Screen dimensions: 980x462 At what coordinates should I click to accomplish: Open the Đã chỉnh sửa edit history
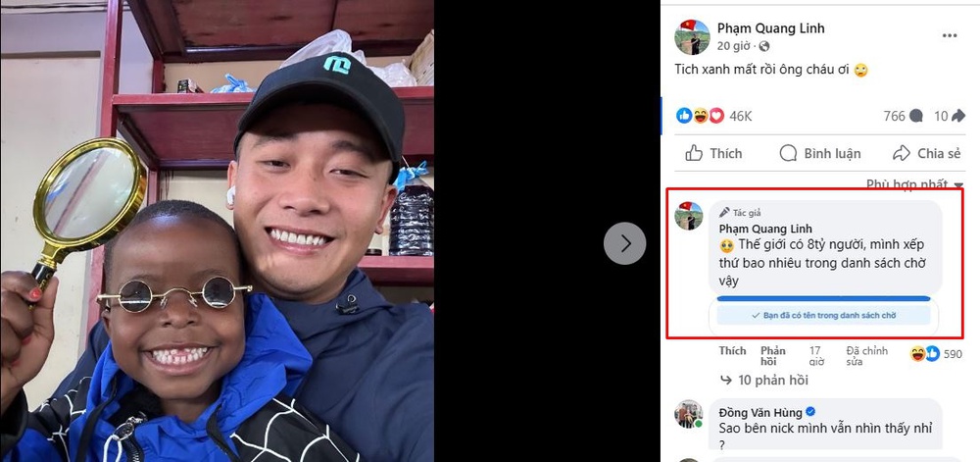867,356
